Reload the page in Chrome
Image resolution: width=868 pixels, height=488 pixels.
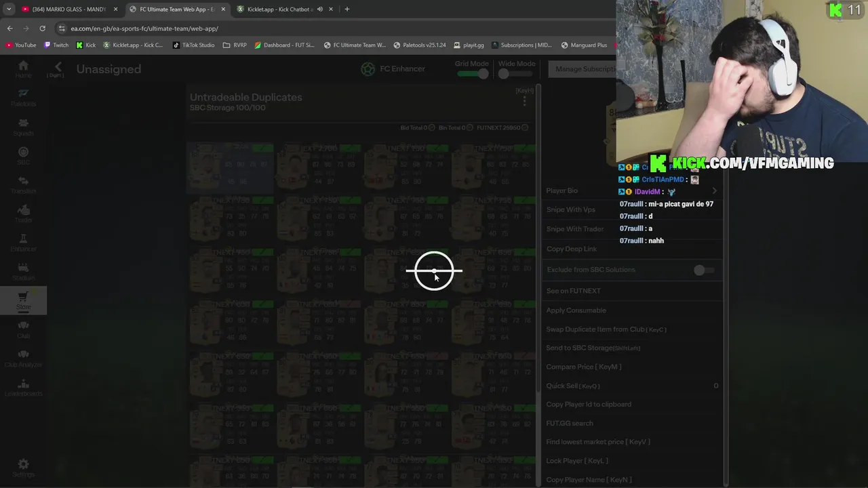coord(42,28)
